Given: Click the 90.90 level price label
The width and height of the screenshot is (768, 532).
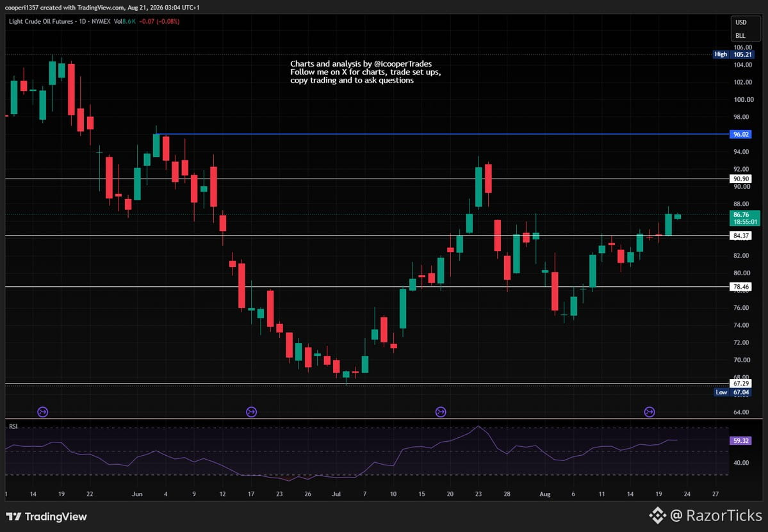Looking at the screenshot, I should point(740,179).
